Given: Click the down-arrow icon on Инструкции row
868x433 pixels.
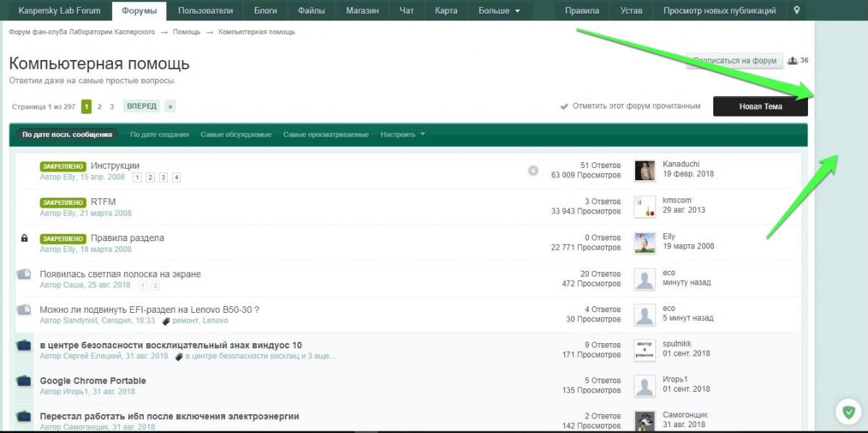Looking at the screenshot, I should 533,171.
